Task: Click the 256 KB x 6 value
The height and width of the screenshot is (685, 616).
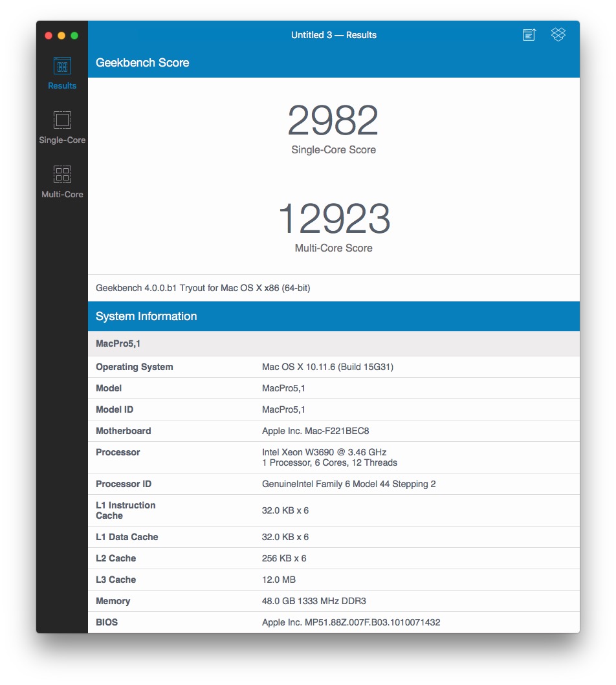Action: point(284,558)
